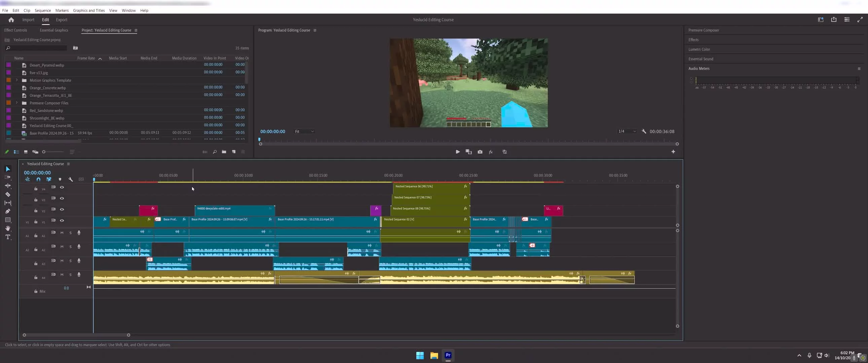Click the Add Marker icon in timeline

60,179
